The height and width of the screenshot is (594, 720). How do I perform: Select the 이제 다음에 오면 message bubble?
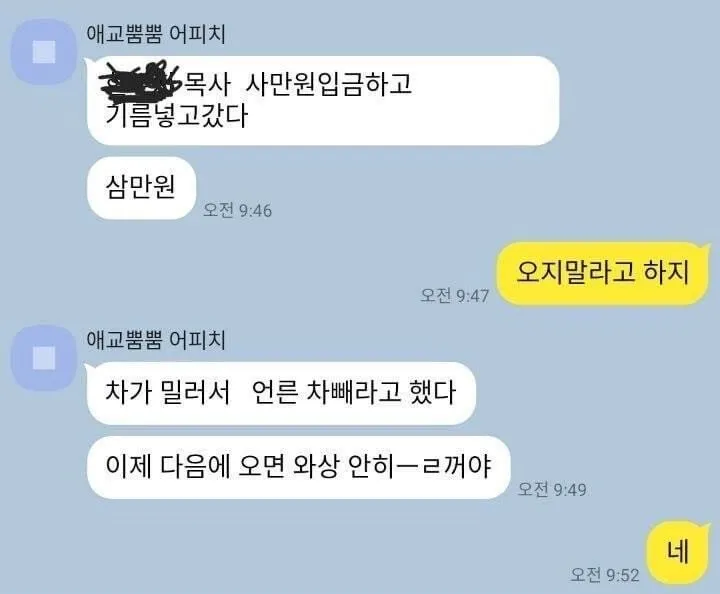[x=298, y=467]
